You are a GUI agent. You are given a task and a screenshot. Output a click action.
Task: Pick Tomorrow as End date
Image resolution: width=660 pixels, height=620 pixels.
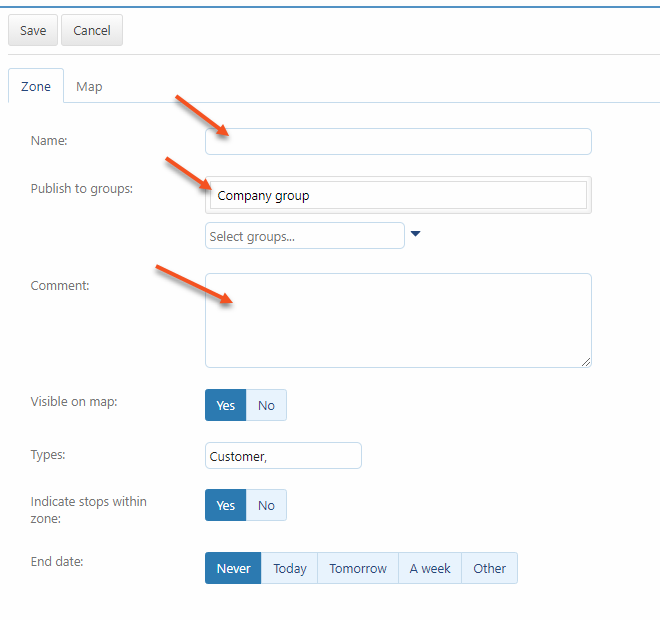(358, 568)
